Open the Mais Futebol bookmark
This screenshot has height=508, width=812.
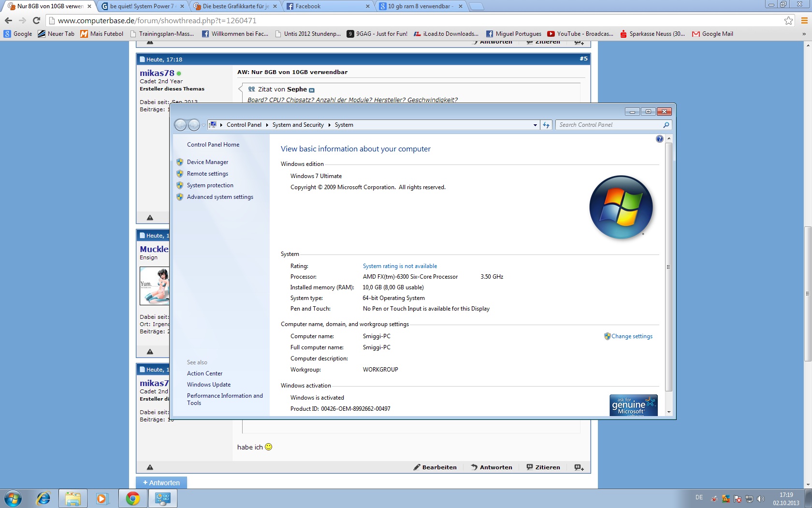click(x=101, y=34)
